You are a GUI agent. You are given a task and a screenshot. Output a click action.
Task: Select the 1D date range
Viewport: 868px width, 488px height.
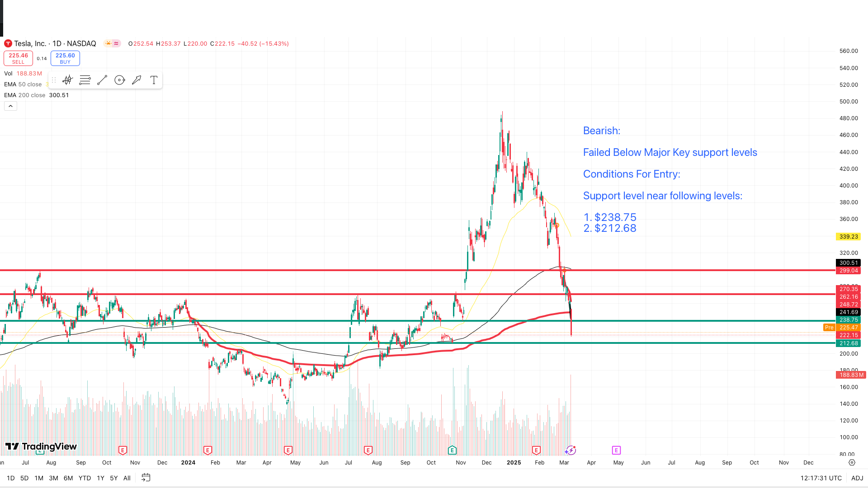pyautogui.click(x=10, y=478)
